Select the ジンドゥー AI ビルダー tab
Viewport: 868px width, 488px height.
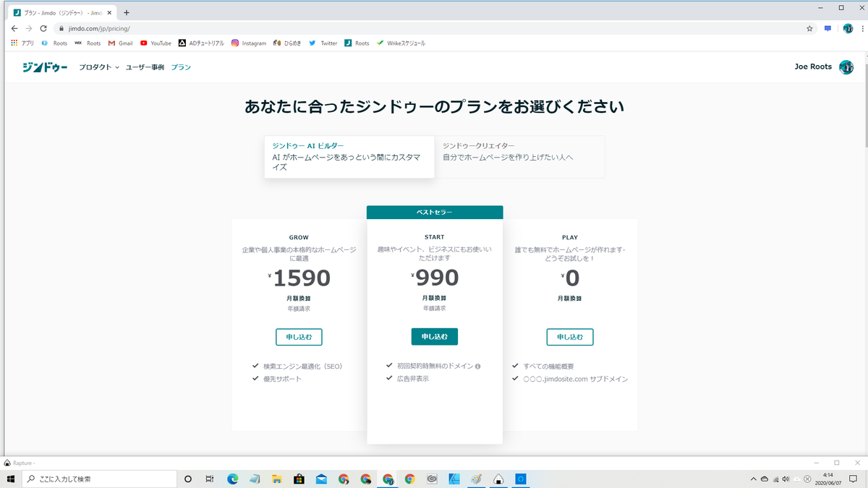349,157
